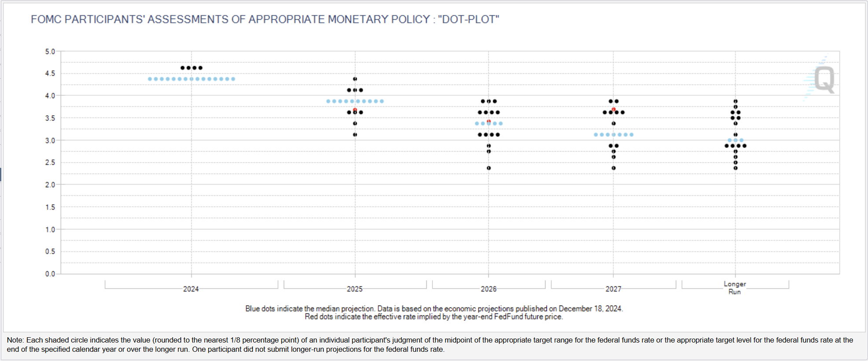The width and height of the screenshot is (868, 361).
Task: Select the highest black dot in the 2025 column
Action: pos(355,79)
